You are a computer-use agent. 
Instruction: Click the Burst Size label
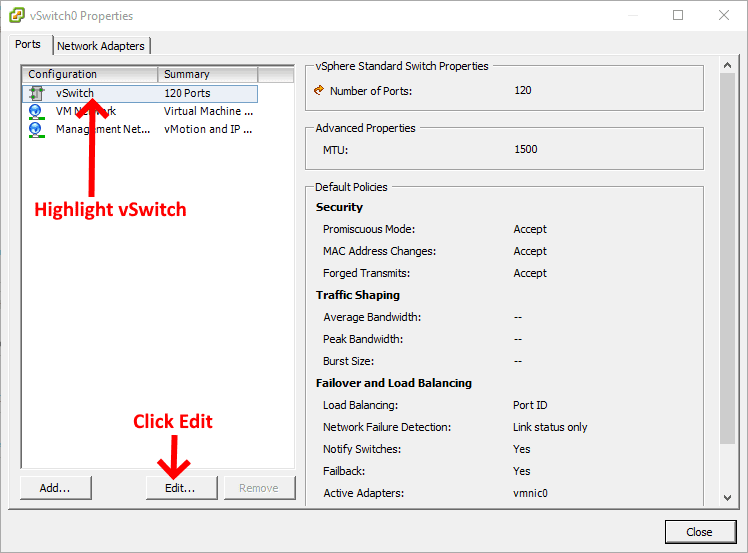click(348, 361)
